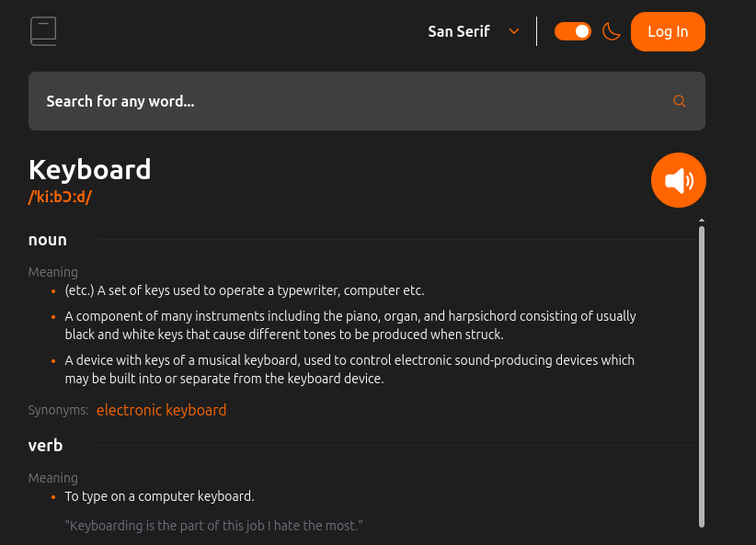
Task: Click the definitions vertical scrollbar
Action: [702, 376]
